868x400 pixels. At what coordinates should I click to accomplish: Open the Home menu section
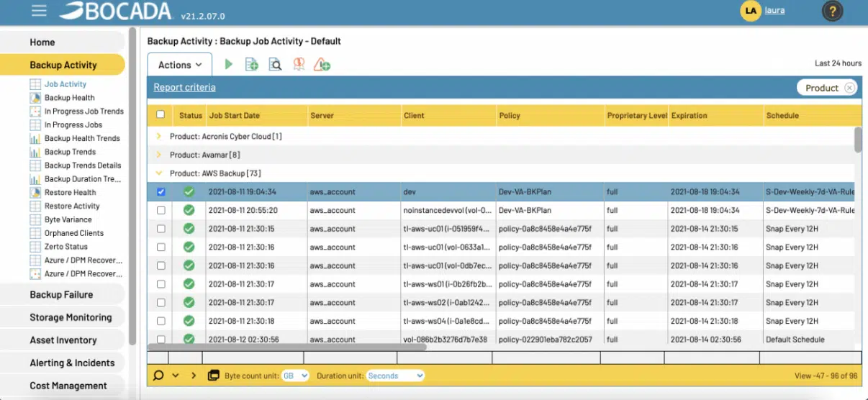click(63, 42)
